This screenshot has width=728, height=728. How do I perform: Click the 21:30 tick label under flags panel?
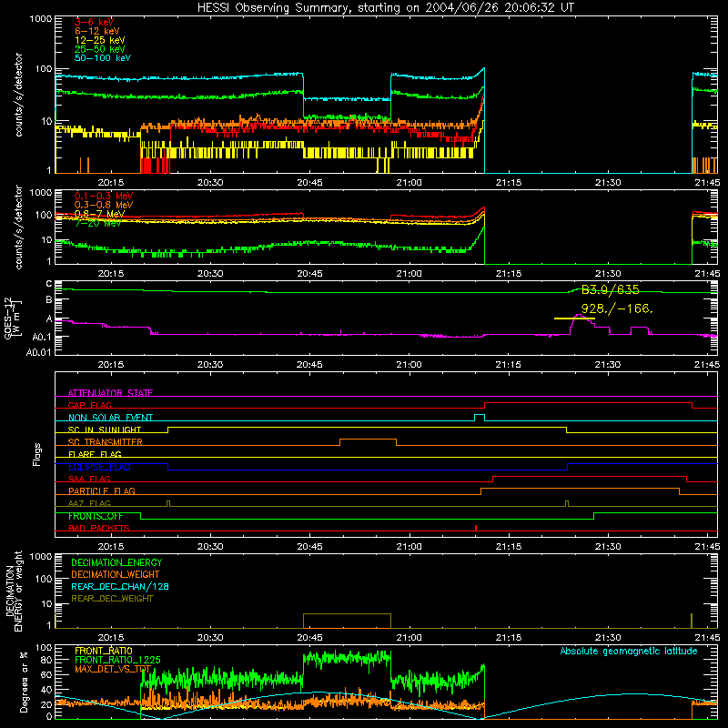coord(608,547)
